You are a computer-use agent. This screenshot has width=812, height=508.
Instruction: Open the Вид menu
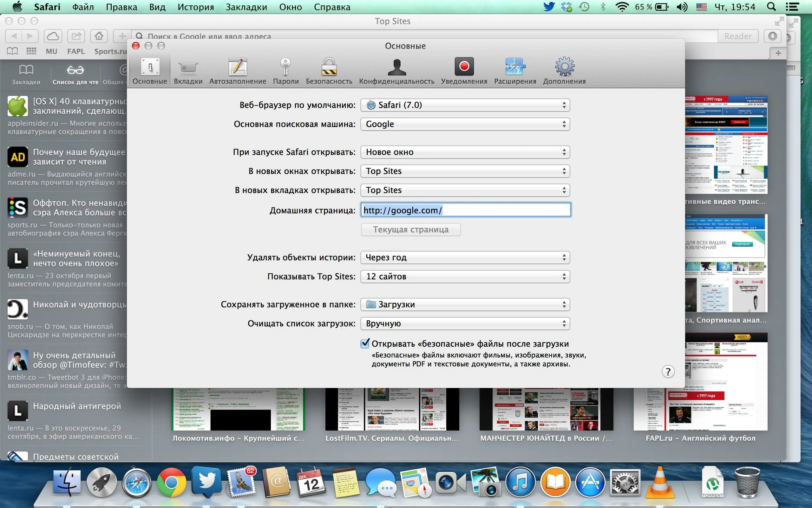point(157,7)
